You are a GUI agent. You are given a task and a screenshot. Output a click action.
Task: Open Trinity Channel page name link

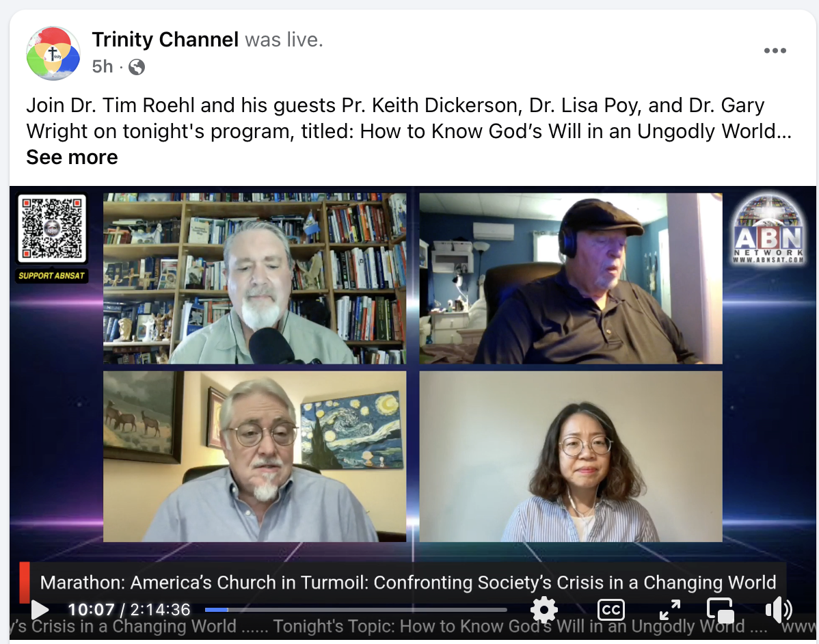point(165,40)
